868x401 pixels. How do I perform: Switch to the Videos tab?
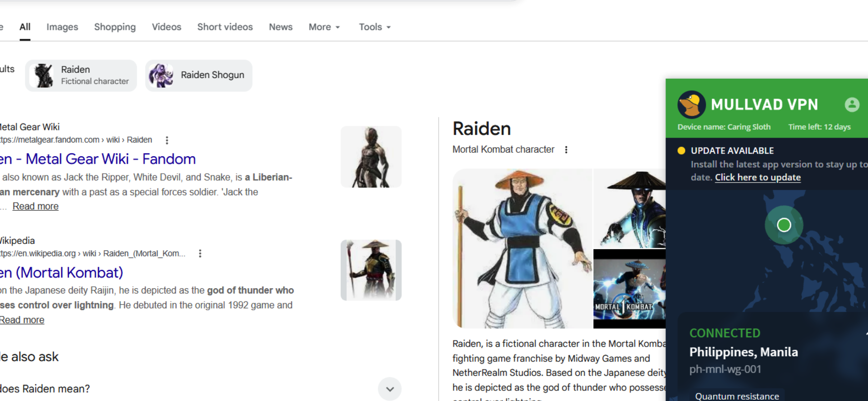pyautogui.click(x=166, y=27)
